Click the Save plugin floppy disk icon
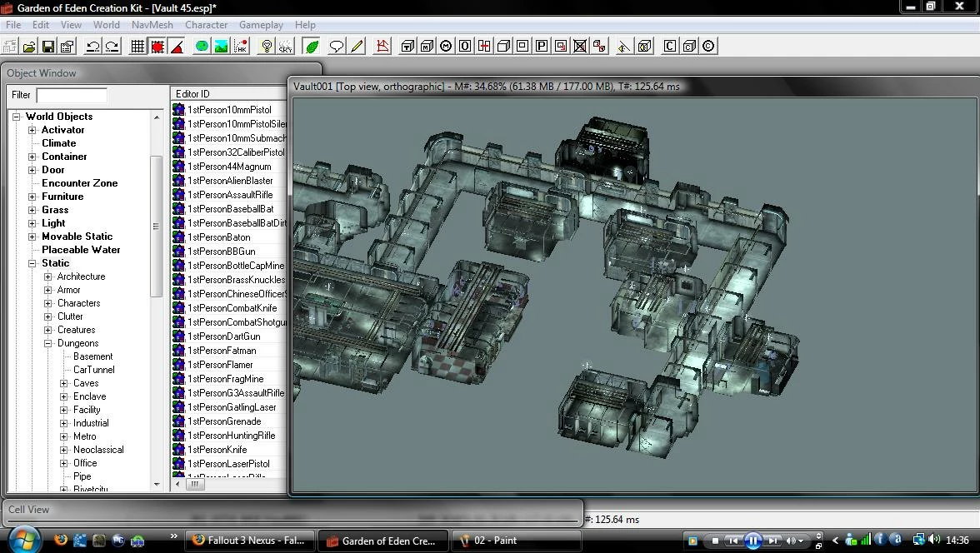Image resolution: width=980 pixels, height=553 pixels. 48,47
